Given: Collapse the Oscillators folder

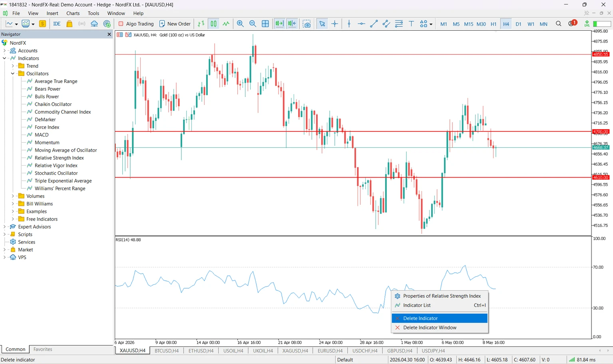Looking at the screenshot, I should 13,73.
